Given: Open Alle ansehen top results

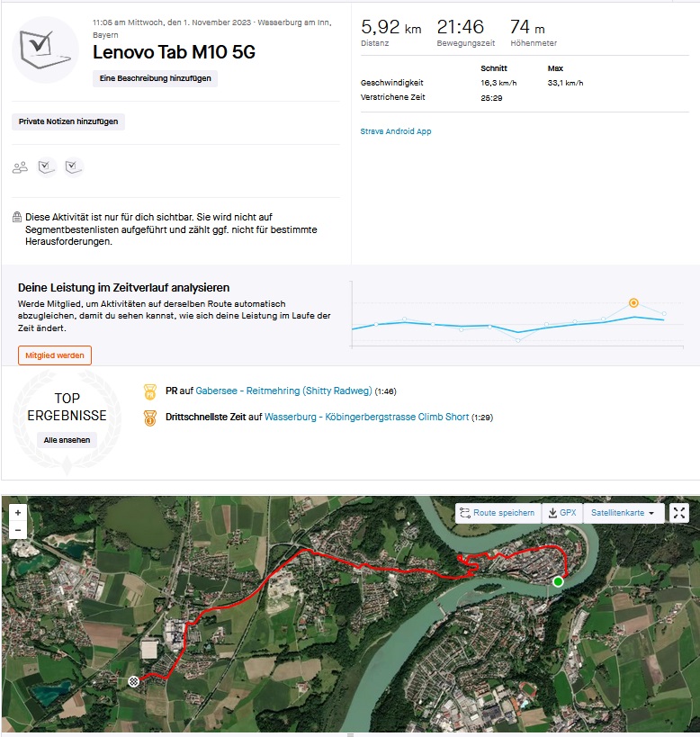Looking at the screenshot, I should pyautogui.click(x=67, y=440).
